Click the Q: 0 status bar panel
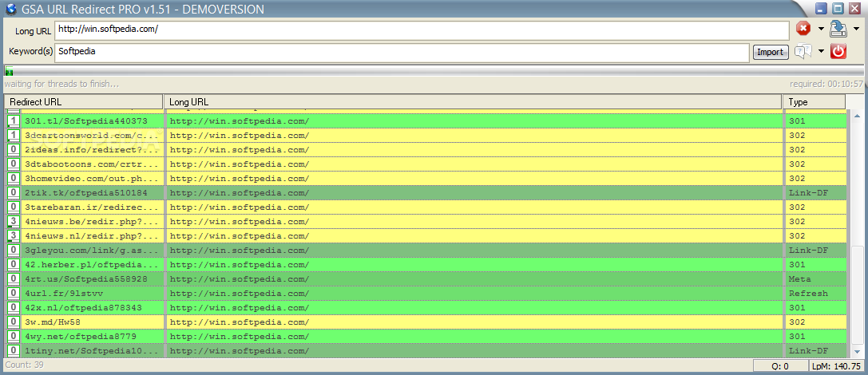The image size is (868, 375). click(780, 366)
